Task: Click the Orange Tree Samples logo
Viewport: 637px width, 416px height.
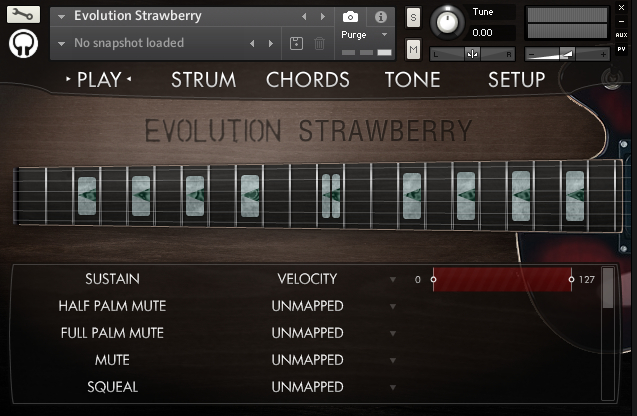Action: click(23, 43)
